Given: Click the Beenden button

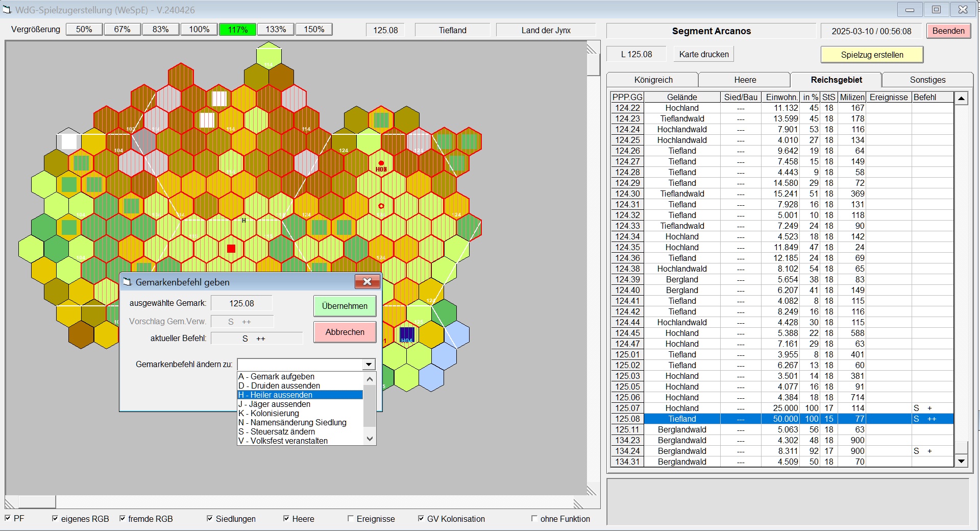Looking at the screenshot, I should tap(948, 31).
